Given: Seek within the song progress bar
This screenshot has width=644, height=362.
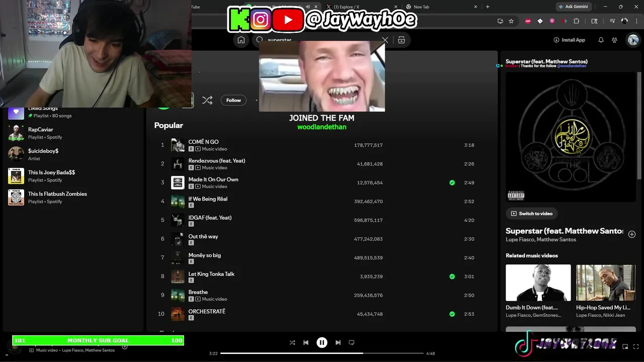Looking at the screenshot, I should point(322,353).
